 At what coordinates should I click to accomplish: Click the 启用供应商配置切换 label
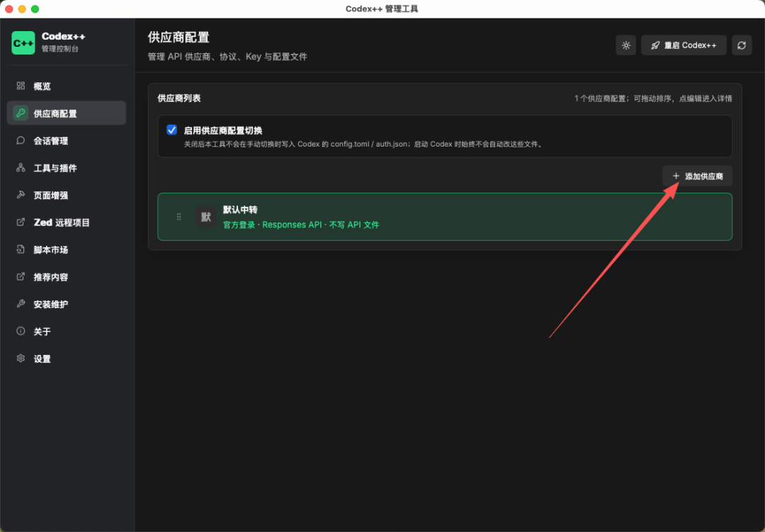coord(223,130)
